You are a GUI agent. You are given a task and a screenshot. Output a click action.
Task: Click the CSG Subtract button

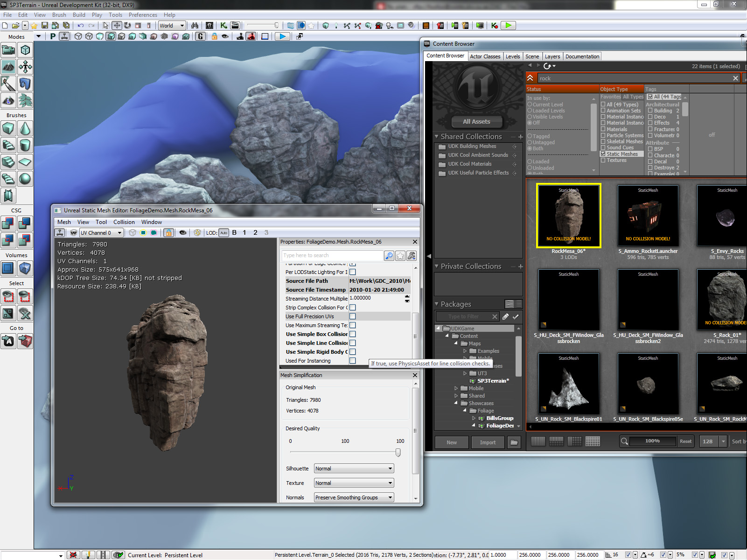[x=25, y=224]
